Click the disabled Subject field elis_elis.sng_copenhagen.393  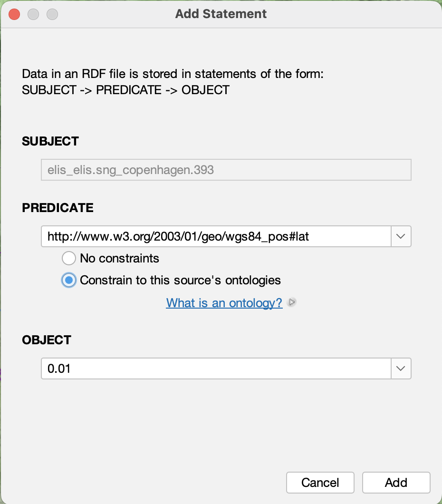point(226,170)
